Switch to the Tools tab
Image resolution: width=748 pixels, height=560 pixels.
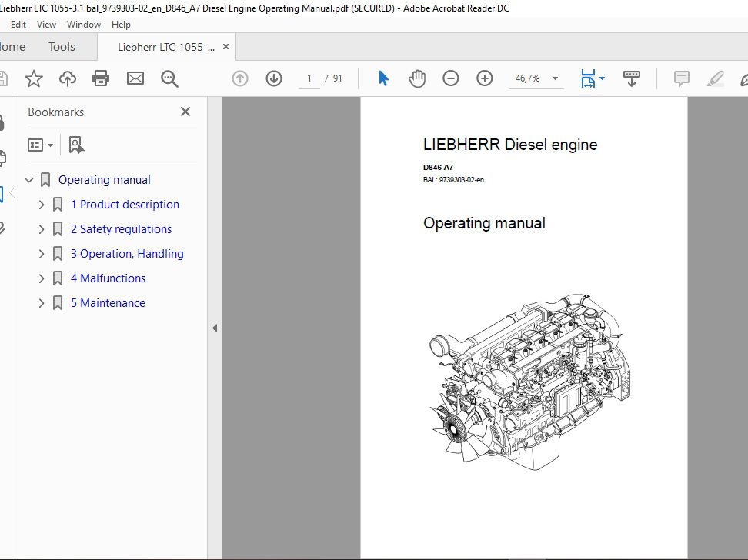61,46
